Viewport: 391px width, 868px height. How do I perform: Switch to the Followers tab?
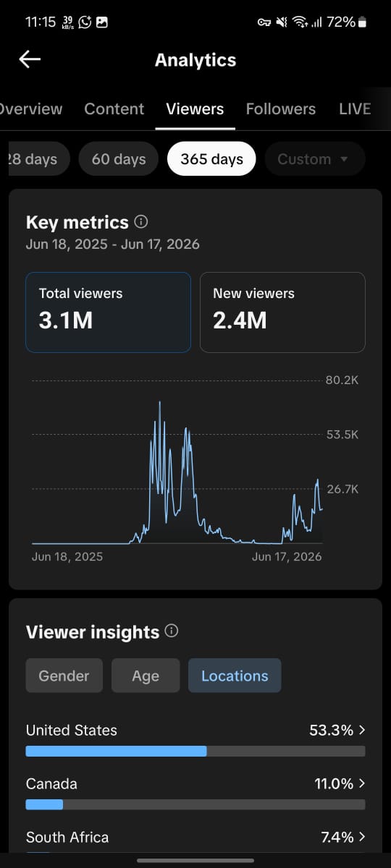pos(281,109)
